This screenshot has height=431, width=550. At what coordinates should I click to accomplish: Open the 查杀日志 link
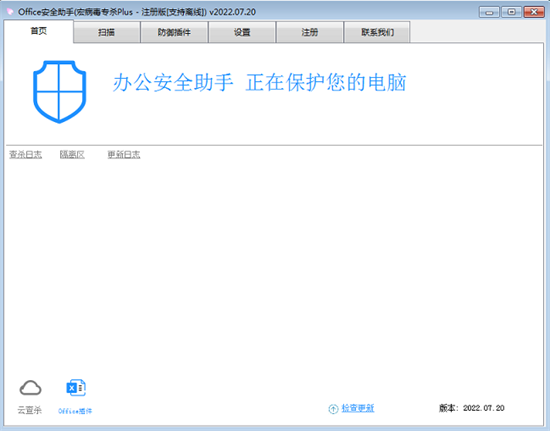[x=25, y=154]
